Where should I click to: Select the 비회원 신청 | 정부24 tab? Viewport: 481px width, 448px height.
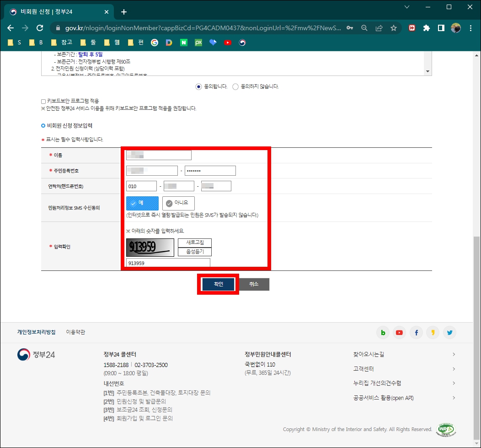click(x=59, y=11)
